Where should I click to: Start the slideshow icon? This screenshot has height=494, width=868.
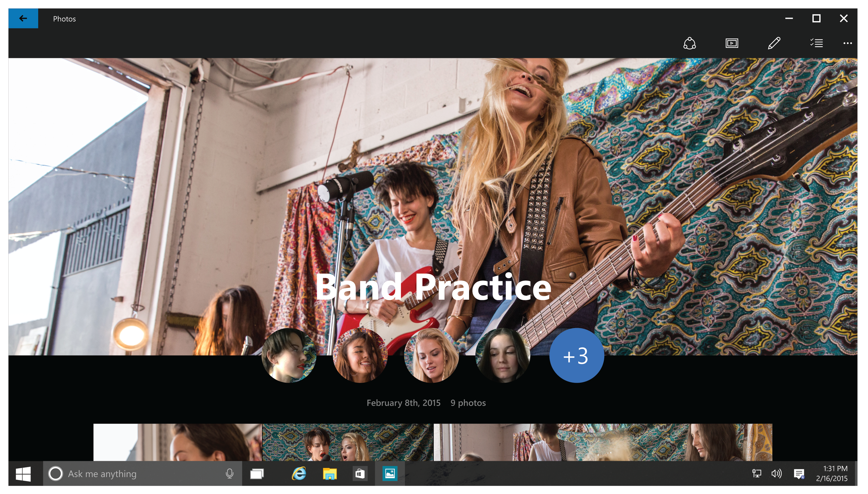732,43
